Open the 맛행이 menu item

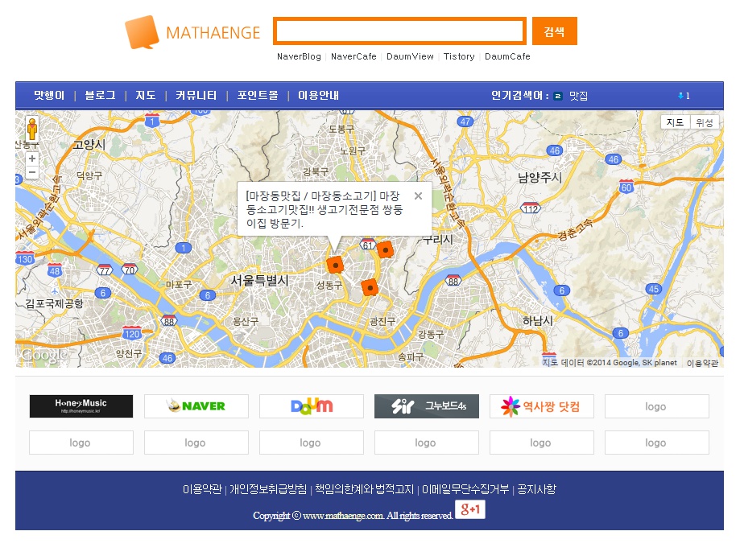click(x=49, y=96)
